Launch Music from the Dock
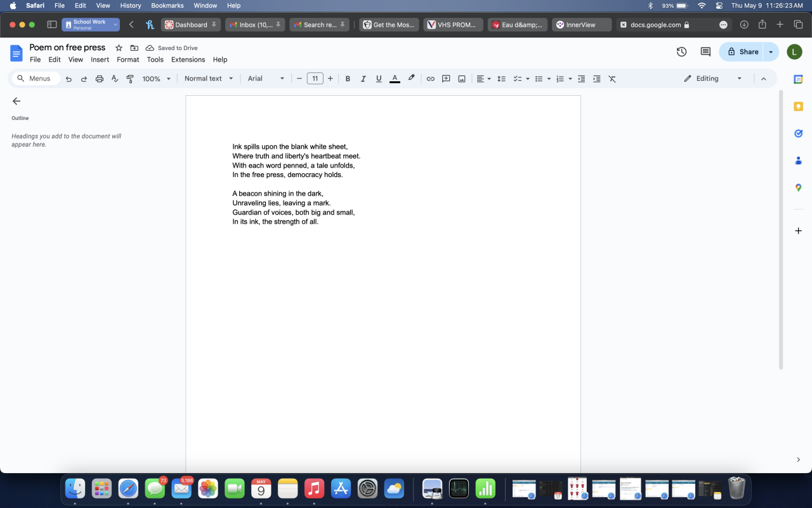 (x=314, y=488)
